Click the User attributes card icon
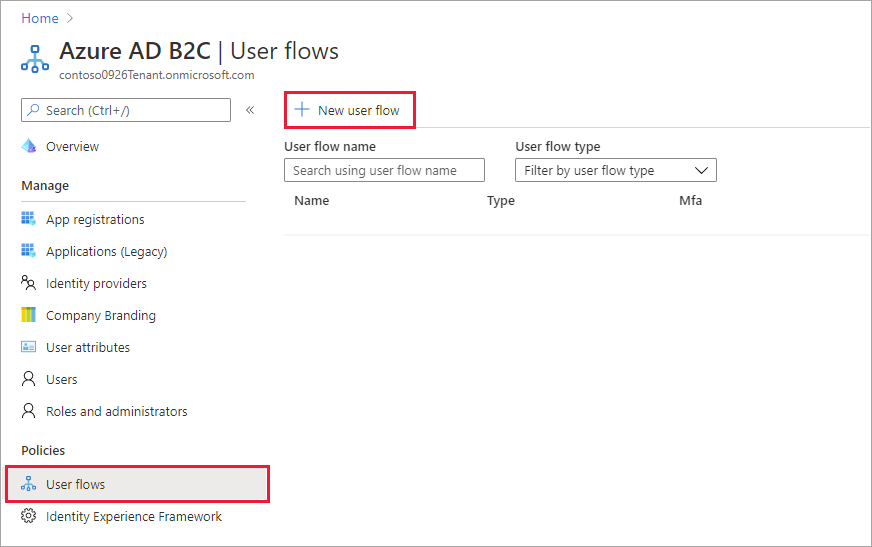Viewport: 872px width, 547px height. point(29,347)
